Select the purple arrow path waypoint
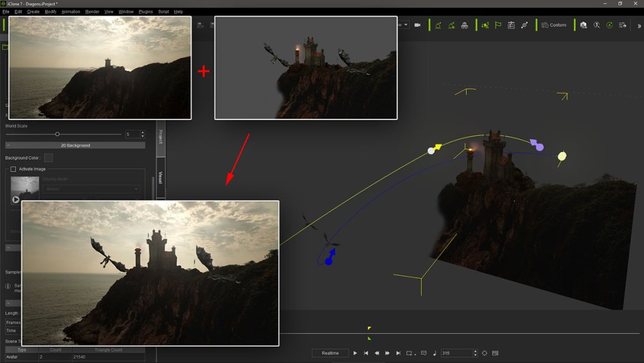This screenshot has width=644, height=363. point(537,144)
